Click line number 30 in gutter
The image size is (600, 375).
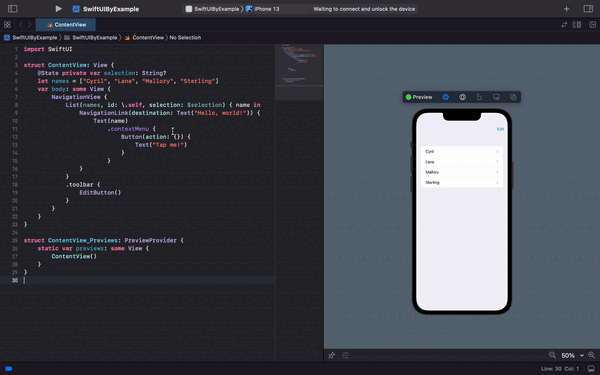click(15, 280)
